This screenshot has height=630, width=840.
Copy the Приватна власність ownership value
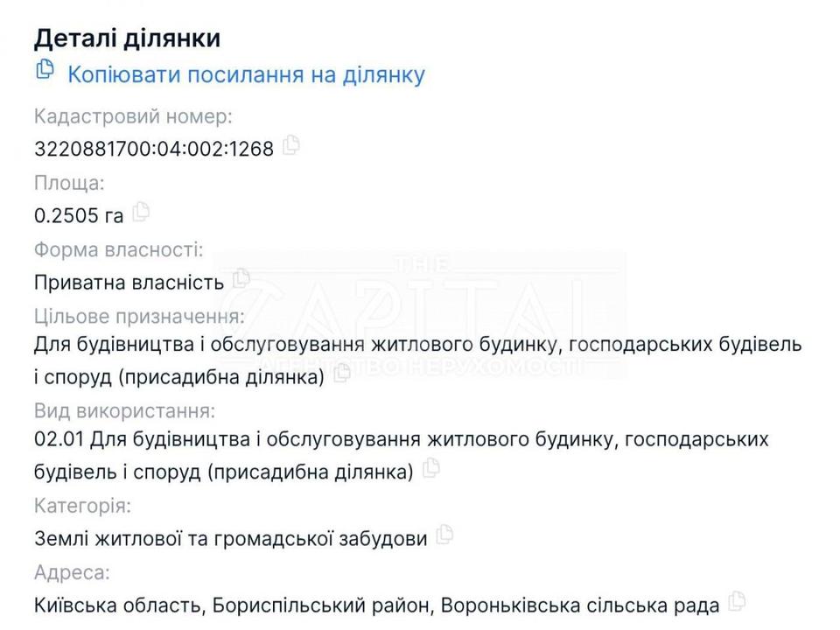coord(241,279)
